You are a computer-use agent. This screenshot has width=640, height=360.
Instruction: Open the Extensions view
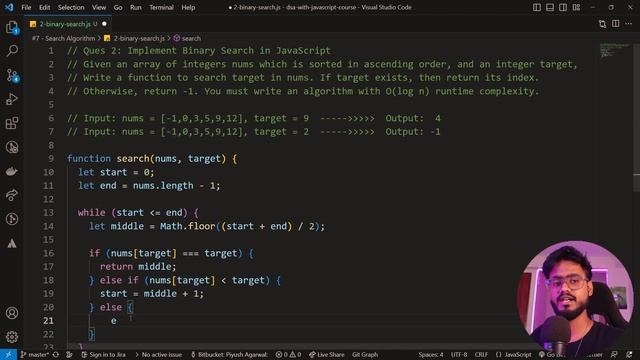click(x=12, y=123)
